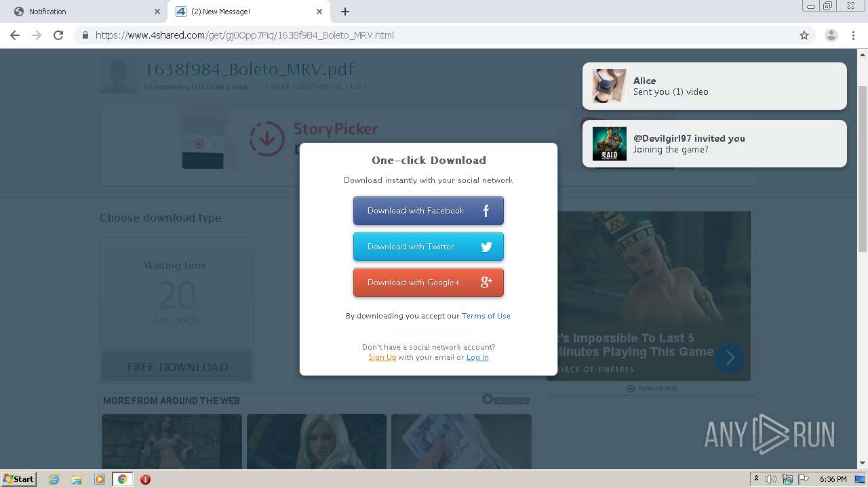
Task: Click the page scrollbar down arrow
Action: click(x=863, y=464)
